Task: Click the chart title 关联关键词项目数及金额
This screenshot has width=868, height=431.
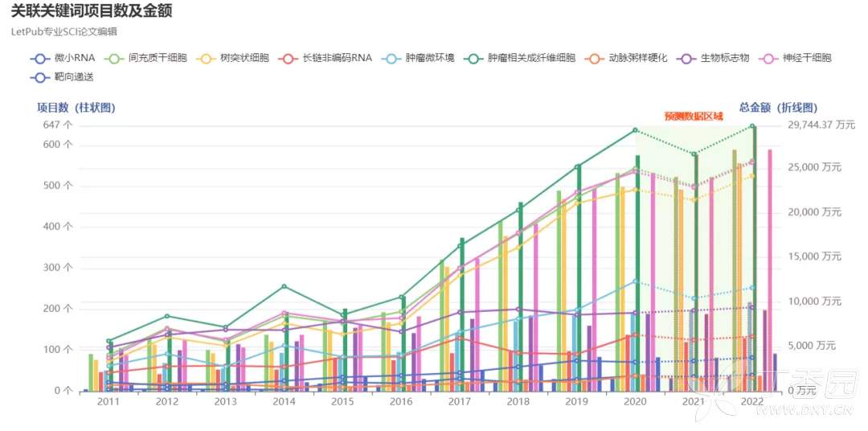Action: 92,11
